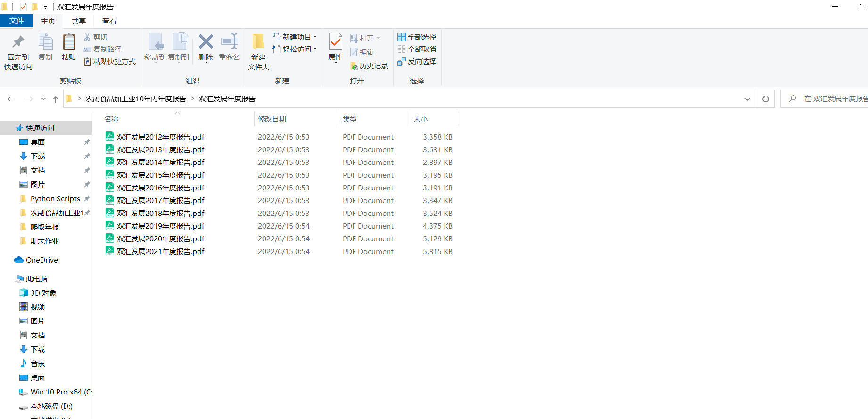Click the title bar Properties checkmark icon

[x=23, y=7]
